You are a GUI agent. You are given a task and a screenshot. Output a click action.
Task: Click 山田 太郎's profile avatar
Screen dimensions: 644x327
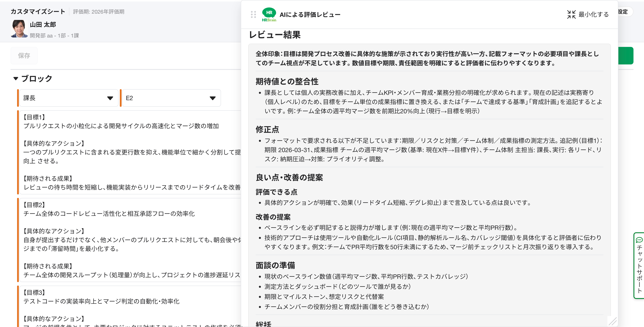[19, 29]
